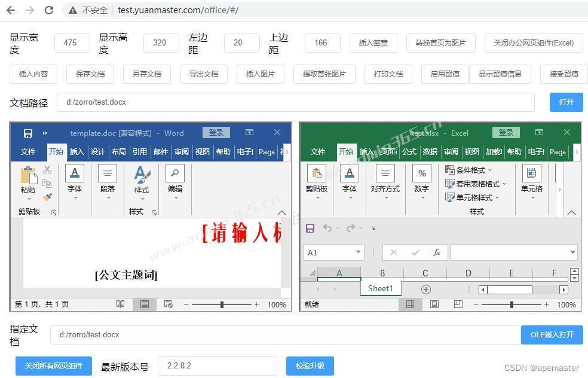Click the Word save disk icon

(27, 133)
